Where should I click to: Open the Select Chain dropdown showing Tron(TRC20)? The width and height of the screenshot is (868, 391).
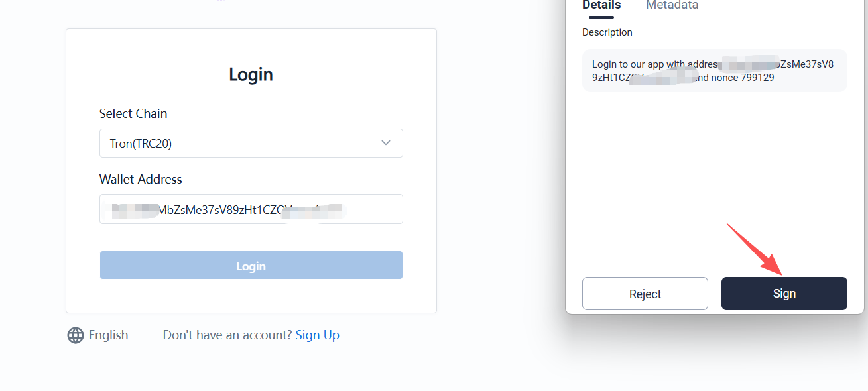tap(251, 143)
